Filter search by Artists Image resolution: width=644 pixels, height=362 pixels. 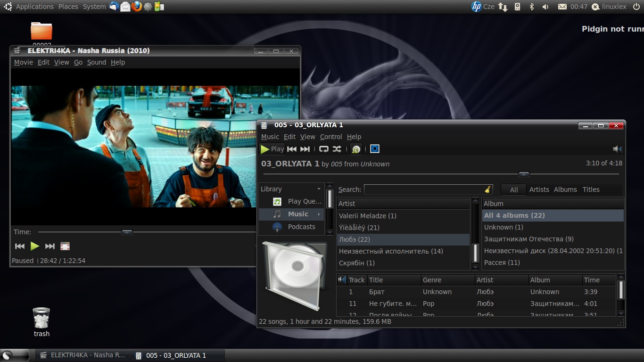coord(539,189)
